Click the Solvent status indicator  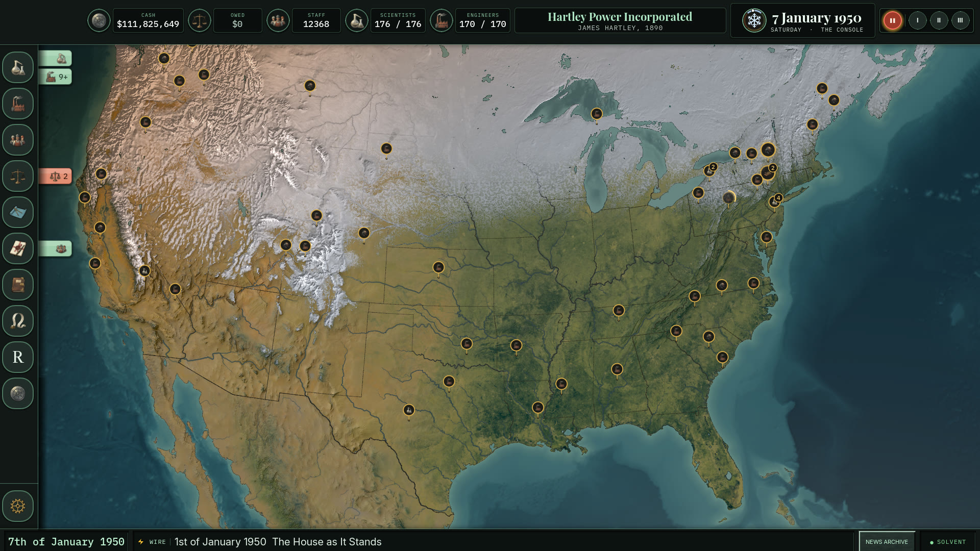pyautogui.click(x=948, y=542)
